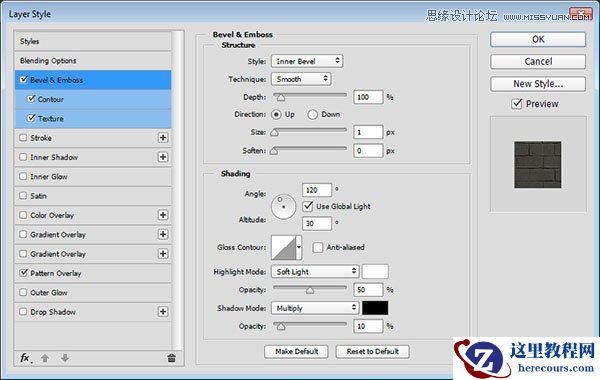
Task: Select Styles in the left list
Action: coord(93,41)
